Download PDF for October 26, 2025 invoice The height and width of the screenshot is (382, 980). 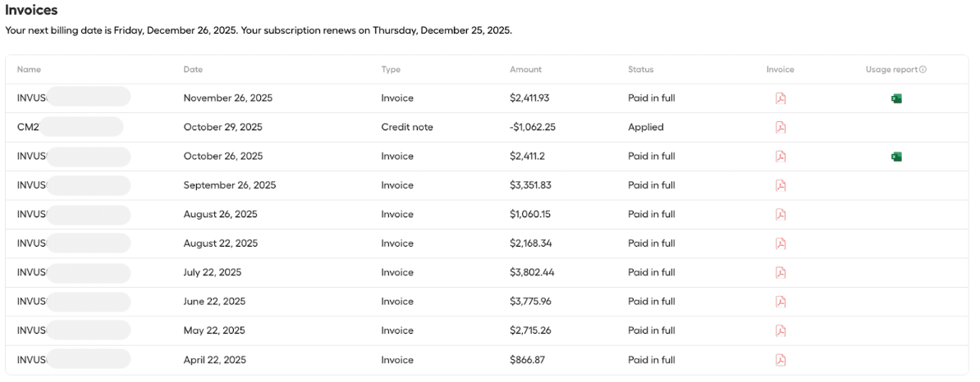point(781,157)
